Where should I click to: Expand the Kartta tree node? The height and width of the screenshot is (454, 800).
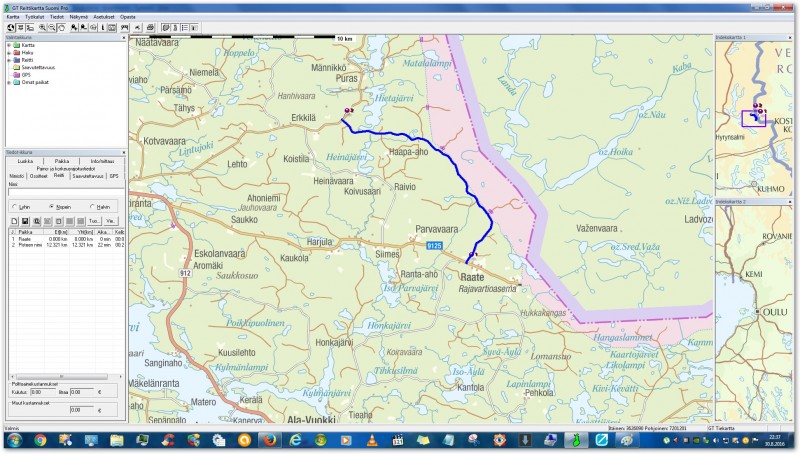click(8, 45)
